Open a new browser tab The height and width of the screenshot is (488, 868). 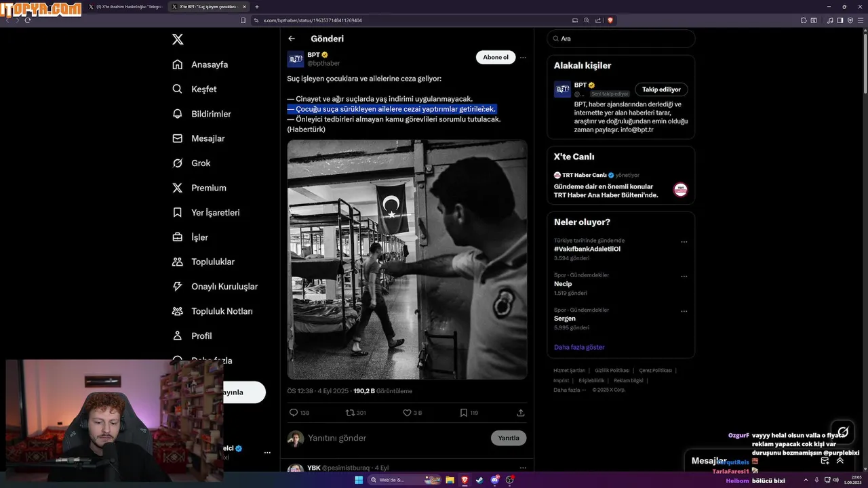(257, 7)
